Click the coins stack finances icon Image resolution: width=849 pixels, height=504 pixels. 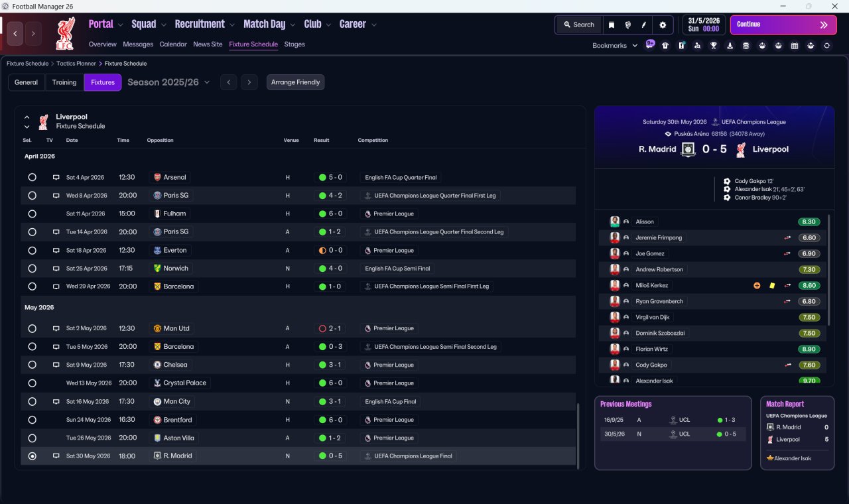pos(746,46)
